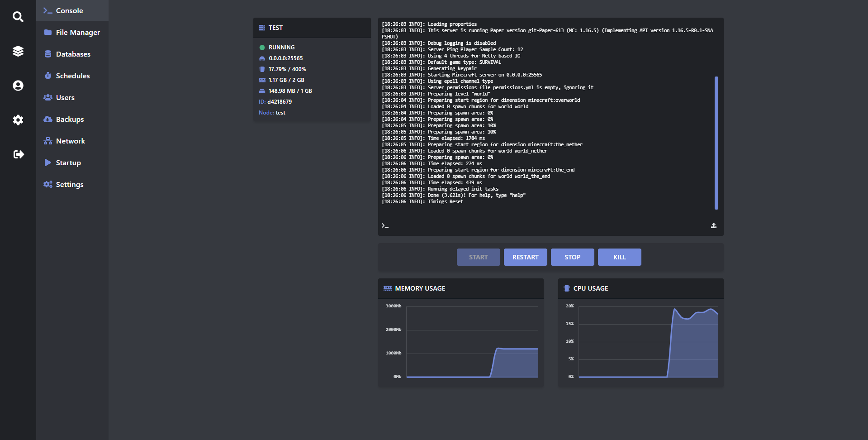Image resolution: width=868 pixels, height=440 pixels.
Task: Open File Manager page
Action: (72, 32)
